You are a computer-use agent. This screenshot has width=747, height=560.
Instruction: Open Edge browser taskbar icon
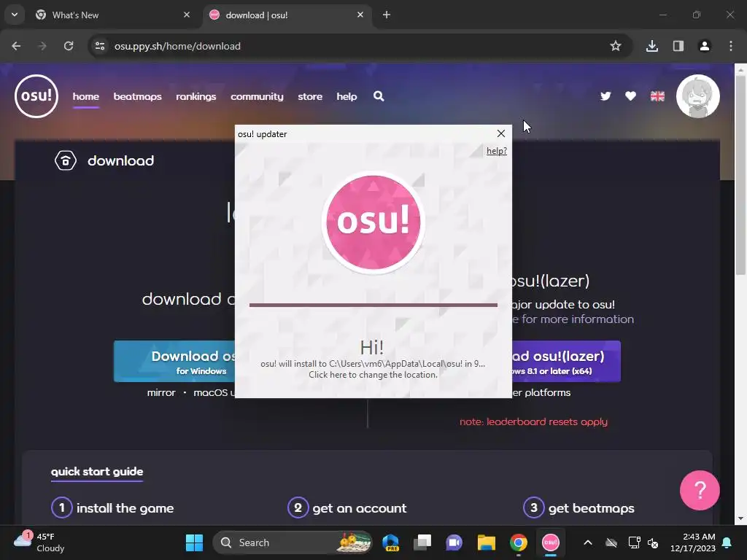point(391,542)
